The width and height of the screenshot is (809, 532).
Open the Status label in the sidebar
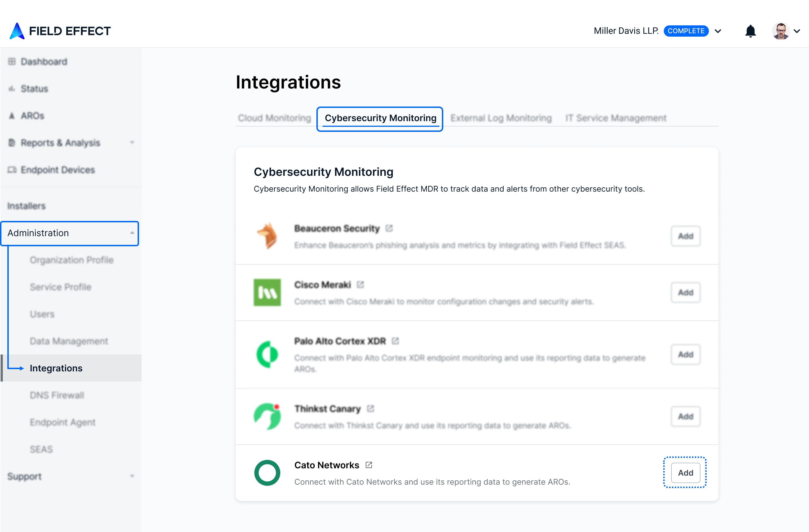[x=34, y=89]
